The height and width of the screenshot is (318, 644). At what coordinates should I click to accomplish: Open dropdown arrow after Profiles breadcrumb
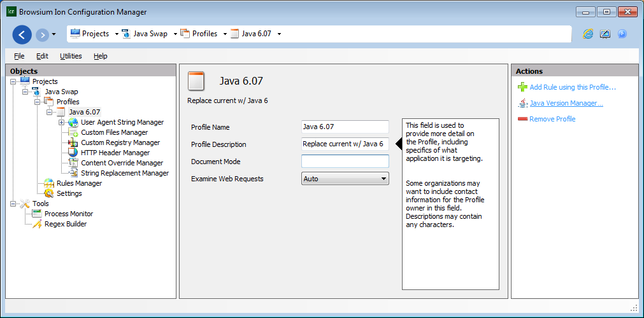225,34
